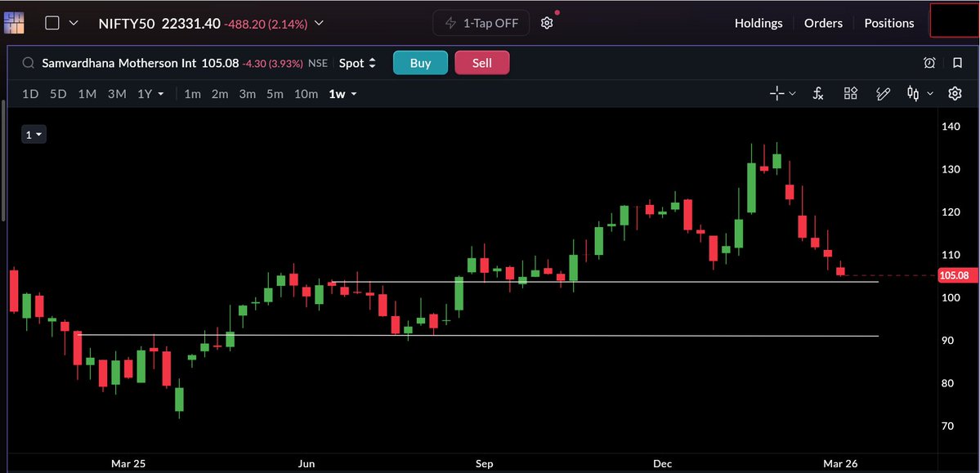
Task: Switch to 3m interval
Action: 248,94
